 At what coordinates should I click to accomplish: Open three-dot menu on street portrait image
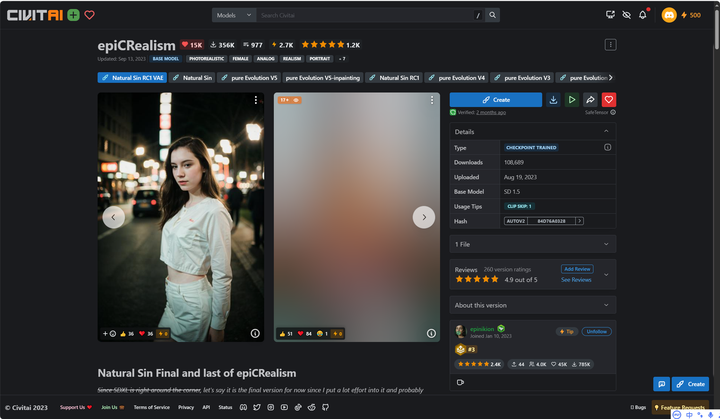[256, 100]
